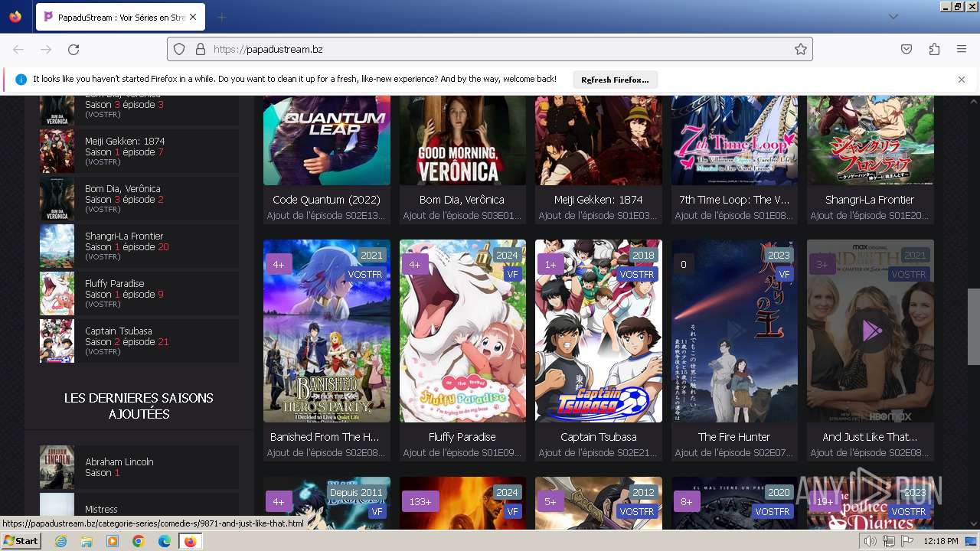Image resolution: width=980 pixels, height=551 pixels.
Task: Click the 7th Time Loop card title
Action: click(734, 200)
